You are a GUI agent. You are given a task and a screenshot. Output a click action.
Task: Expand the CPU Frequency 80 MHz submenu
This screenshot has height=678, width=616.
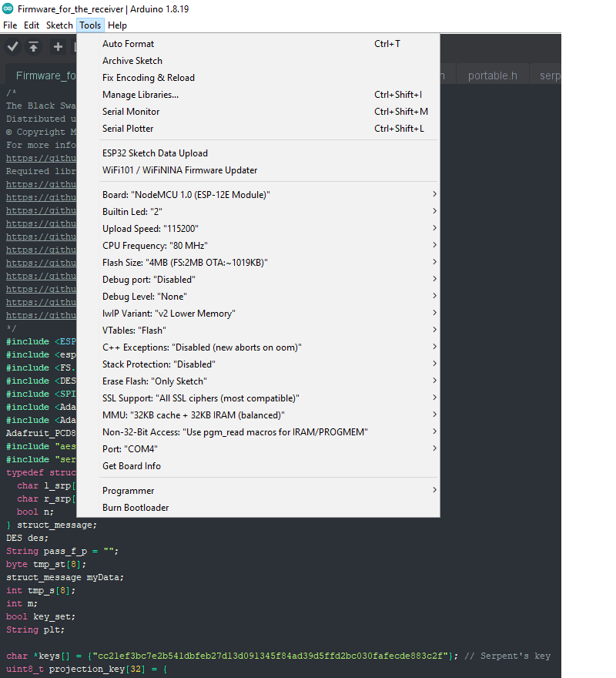coord(258,246)
